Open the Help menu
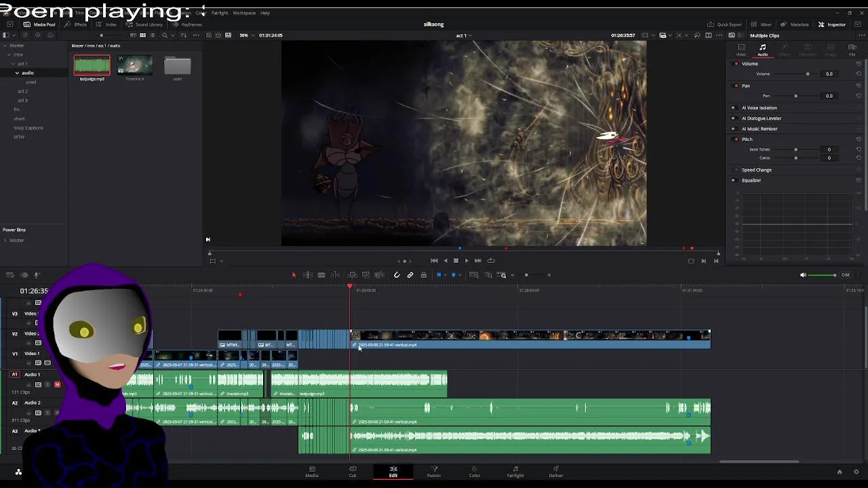 [x=265, y=13]
